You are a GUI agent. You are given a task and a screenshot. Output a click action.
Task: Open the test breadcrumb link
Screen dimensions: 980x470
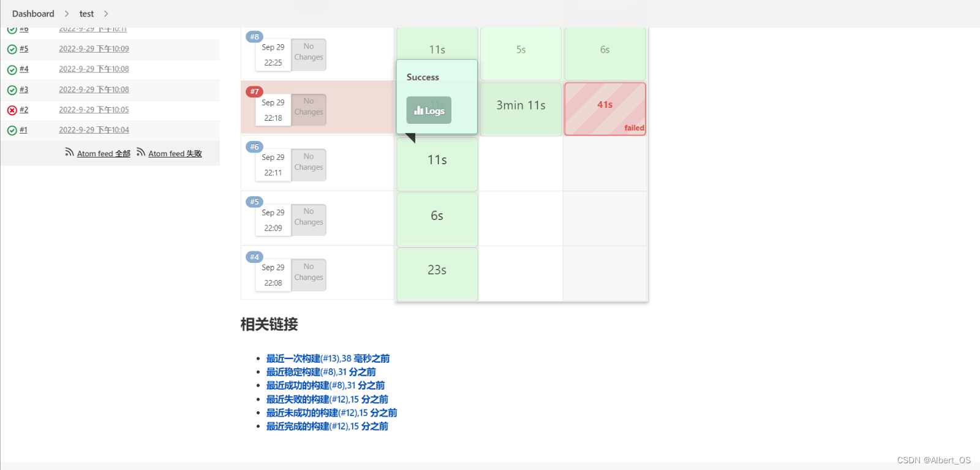(86, 13)
